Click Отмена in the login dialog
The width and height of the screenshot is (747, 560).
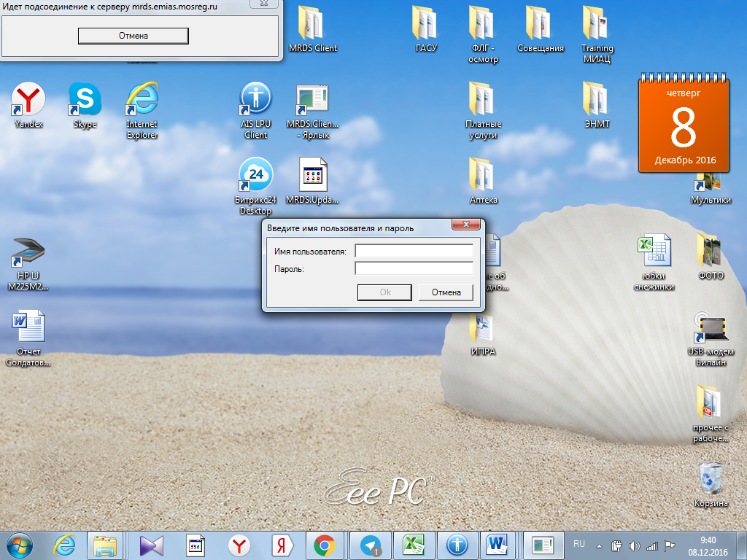coord(446,292)
